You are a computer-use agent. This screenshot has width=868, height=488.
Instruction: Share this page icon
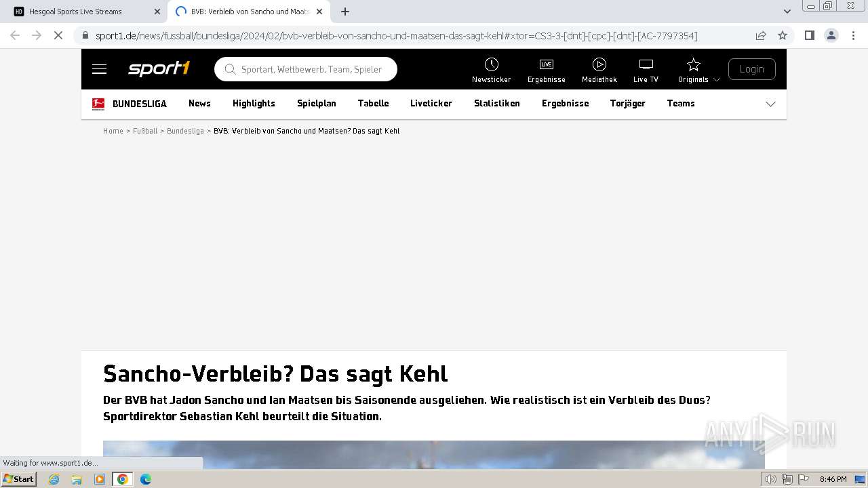(x=761, y=35)
